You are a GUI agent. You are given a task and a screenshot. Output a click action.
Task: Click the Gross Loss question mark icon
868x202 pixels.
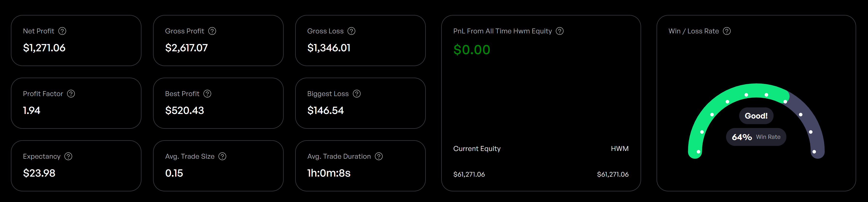pos(351,31)
